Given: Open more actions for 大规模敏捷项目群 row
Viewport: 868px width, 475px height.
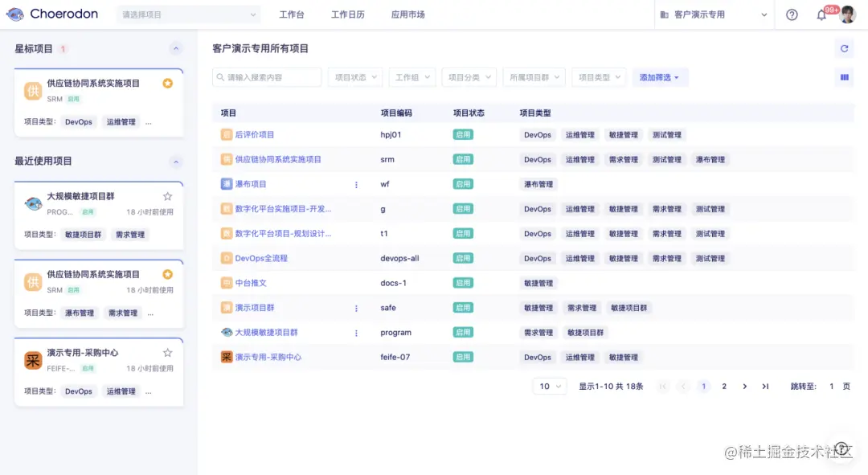Looking at the screenshot, I should (x=356, y=333).
